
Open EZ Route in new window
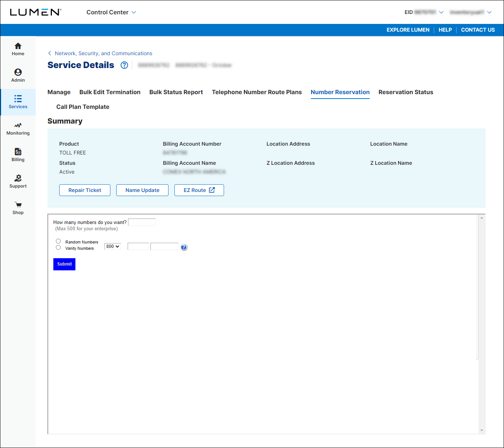click(x=199, y=190)
